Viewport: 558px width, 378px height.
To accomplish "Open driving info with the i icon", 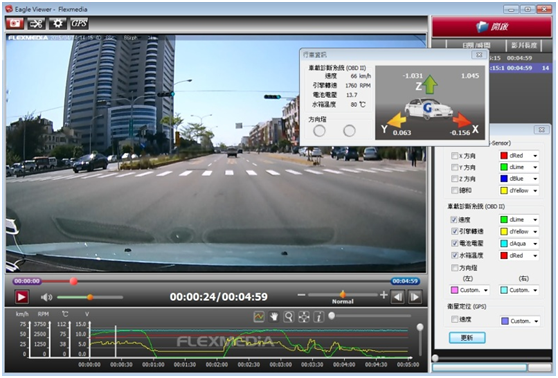I will pyautogui.click(x=319, y=316).
